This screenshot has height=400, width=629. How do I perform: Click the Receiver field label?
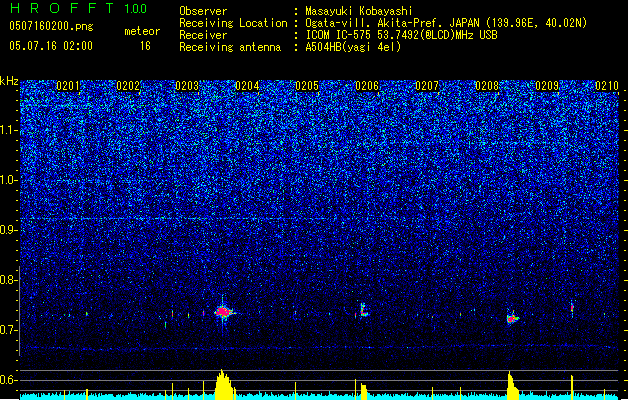(x=203, y=35)
